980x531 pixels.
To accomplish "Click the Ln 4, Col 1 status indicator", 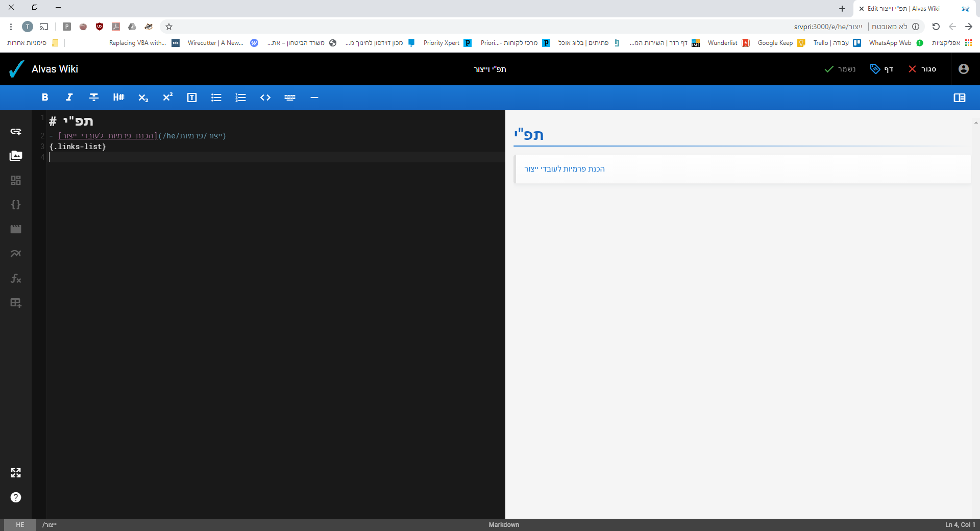I will tap(960, 525).
